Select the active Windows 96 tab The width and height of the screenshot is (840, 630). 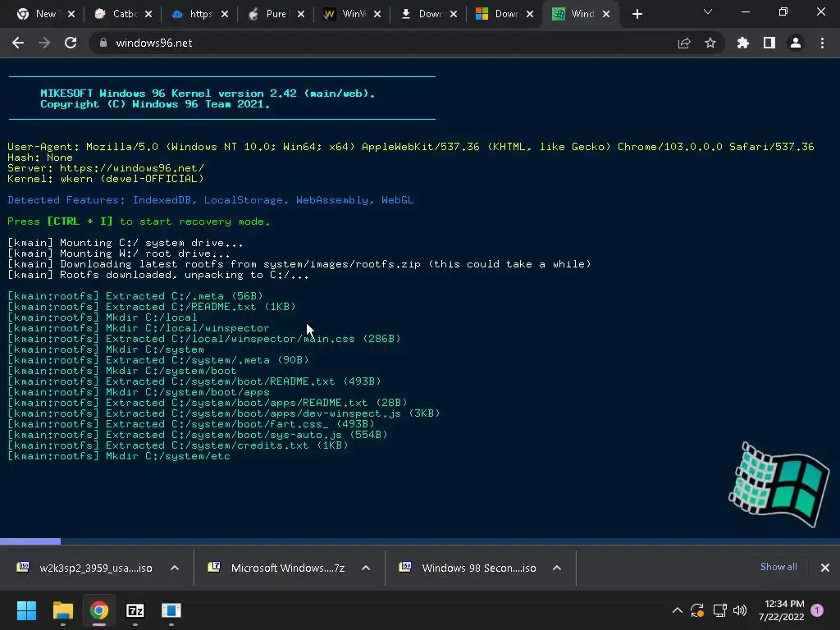pos(580,14)
